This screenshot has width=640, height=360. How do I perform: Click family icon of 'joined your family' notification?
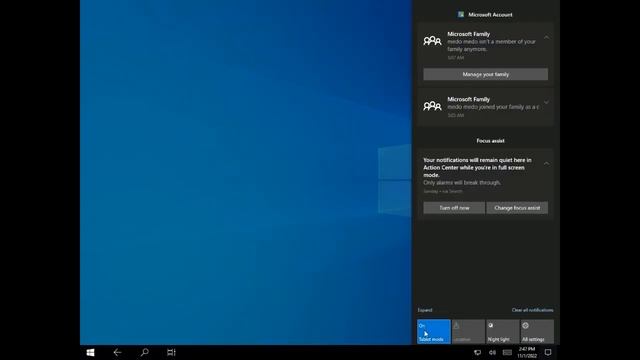432,106
